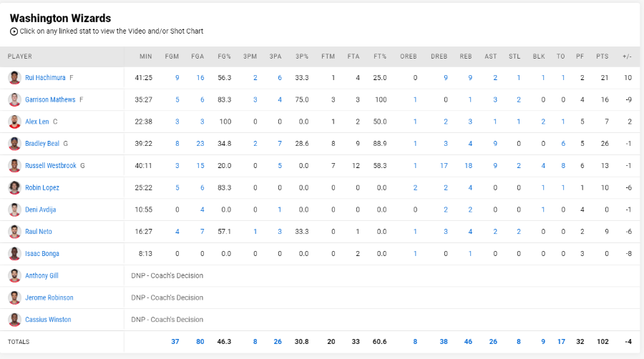The image size is (644, 359).
Task: View Westbrook's 17 defensive rebounds
Action: [444, 166]
